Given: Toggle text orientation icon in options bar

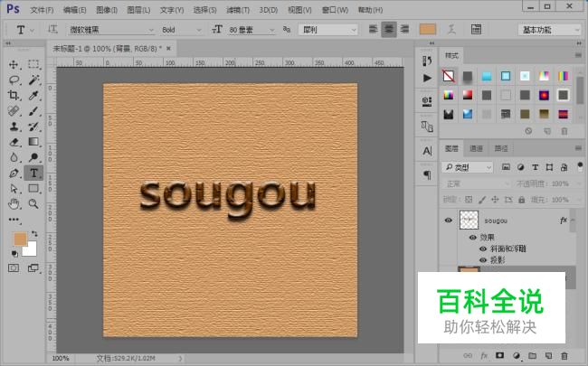Looking at the screenshot, I should coord(52,29).
